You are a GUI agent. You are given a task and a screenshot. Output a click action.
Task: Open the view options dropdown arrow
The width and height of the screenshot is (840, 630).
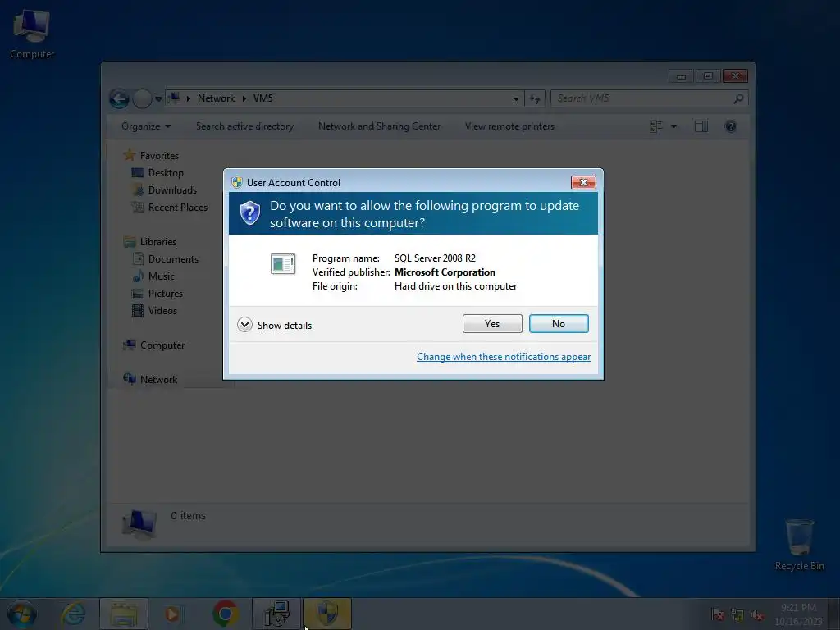[674, 126]
